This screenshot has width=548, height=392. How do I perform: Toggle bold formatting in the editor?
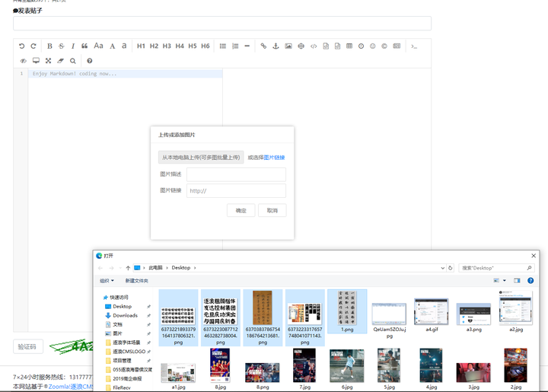coord(49,46)
